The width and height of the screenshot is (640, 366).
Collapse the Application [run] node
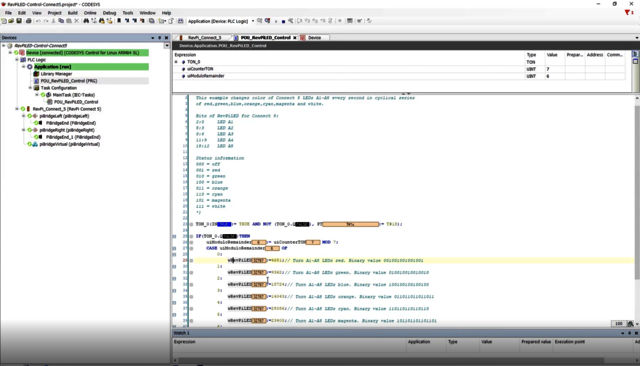pyautogui.click(x=23, y=67)
